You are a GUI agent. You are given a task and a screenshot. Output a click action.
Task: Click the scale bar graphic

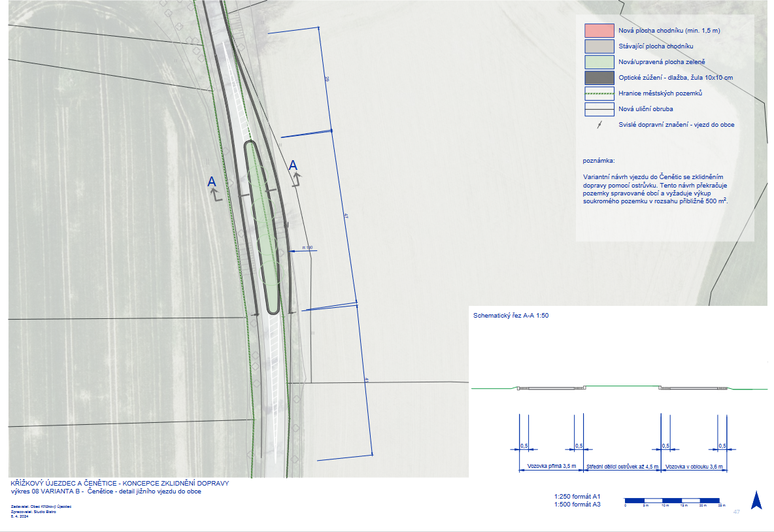tap(673, 500)
